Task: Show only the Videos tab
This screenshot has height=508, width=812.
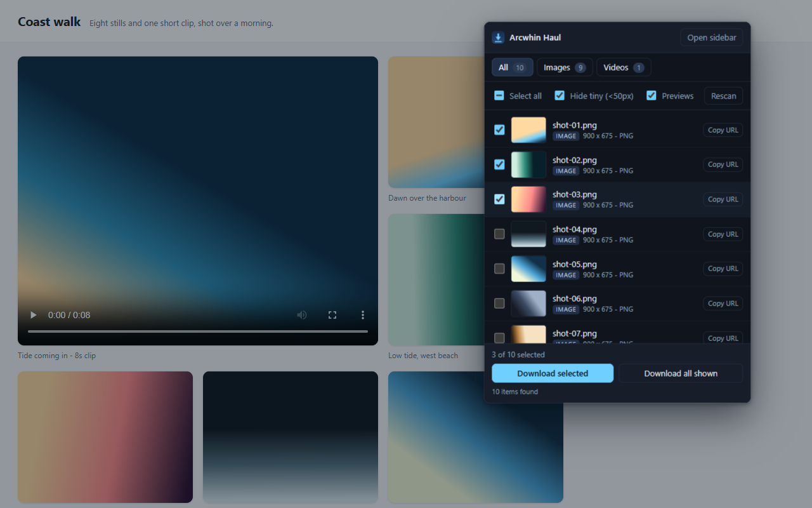Action: (624, 67)
